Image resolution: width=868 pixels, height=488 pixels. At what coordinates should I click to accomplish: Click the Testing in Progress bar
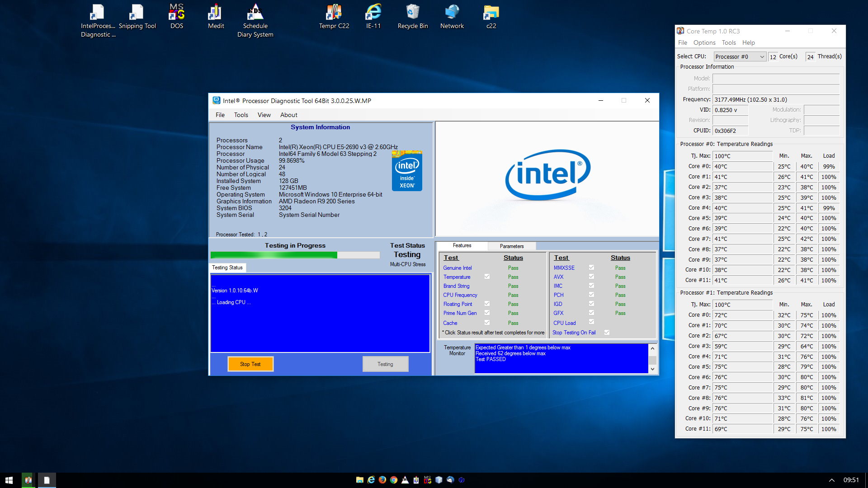click(x=295, y=255)
